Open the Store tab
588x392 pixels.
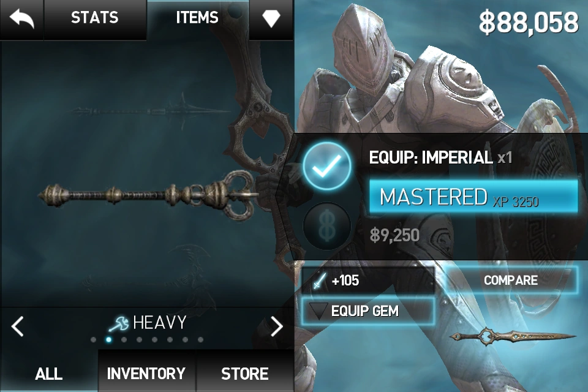(245, 374)
